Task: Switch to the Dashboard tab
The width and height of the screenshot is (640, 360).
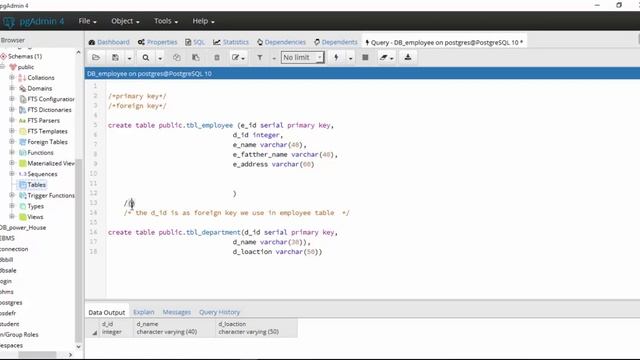Action: coord(109,42)
